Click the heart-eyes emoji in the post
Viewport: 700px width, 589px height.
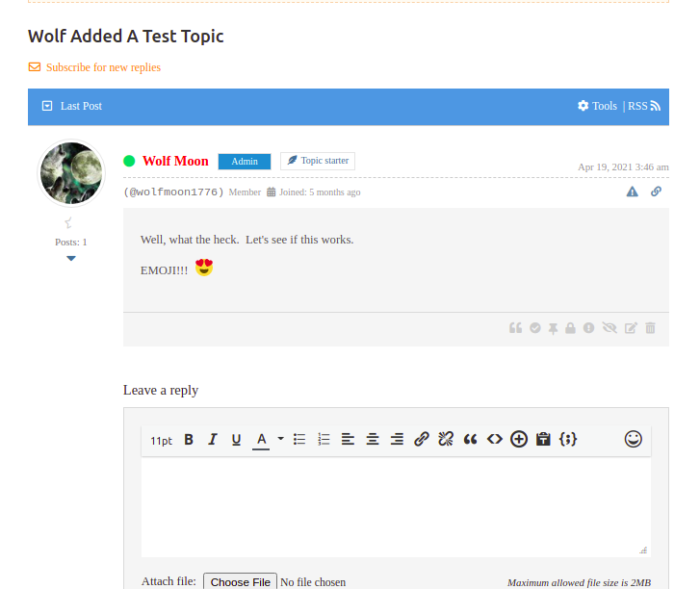click(x=204, y=268)
